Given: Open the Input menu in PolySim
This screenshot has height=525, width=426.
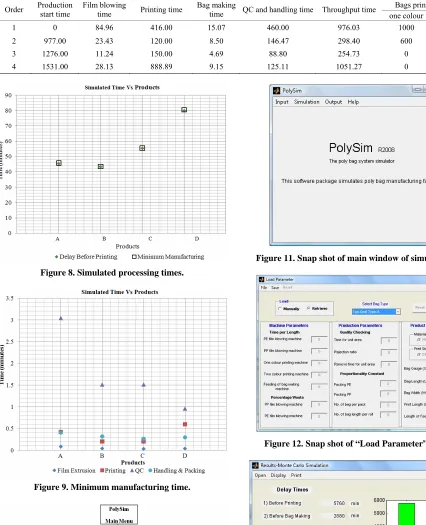Looking at the screenshot, I should click(x=282, y=102).
